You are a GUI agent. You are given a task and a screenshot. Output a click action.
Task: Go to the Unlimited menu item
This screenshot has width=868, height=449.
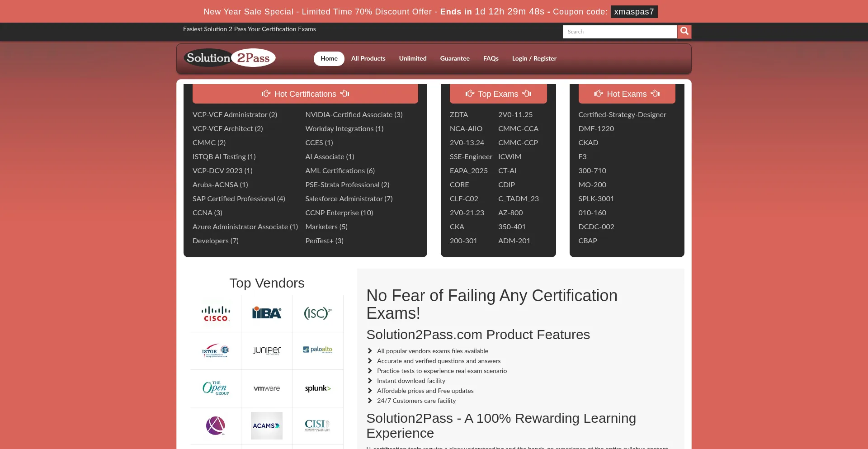click(x=413, y=58)
